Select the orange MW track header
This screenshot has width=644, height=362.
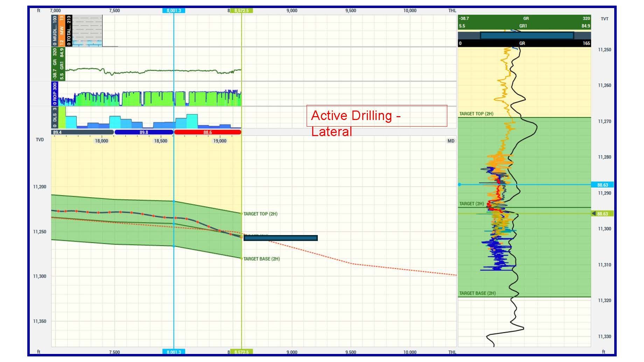click(62, 30)
